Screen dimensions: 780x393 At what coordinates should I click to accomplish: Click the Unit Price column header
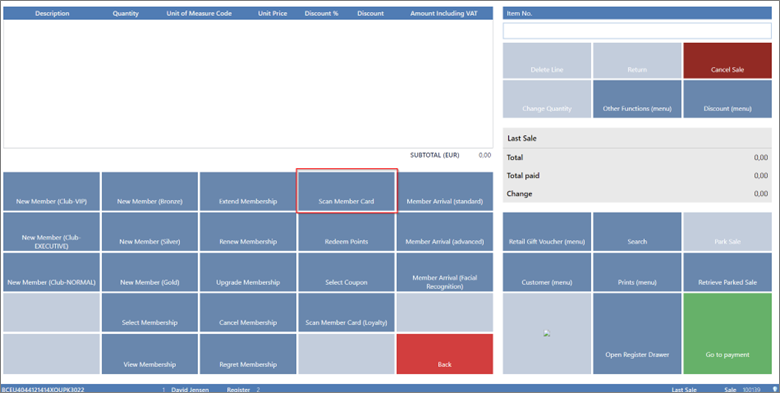[x=272, y=13]
